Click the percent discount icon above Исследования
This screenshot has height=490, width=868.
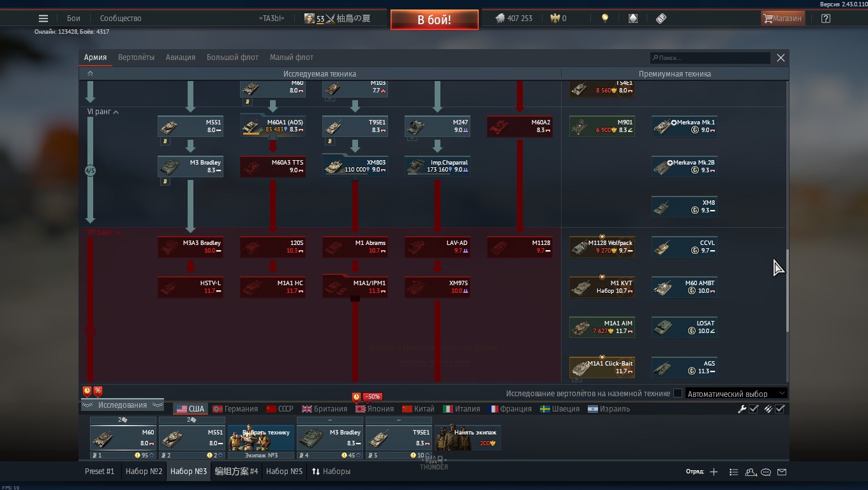(x=98, y=391)
